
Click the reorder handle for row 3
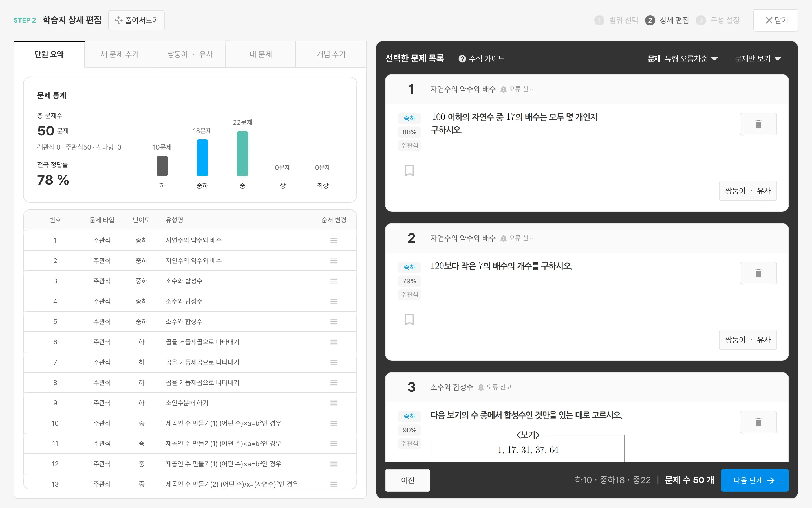click(x=334, y=281)
